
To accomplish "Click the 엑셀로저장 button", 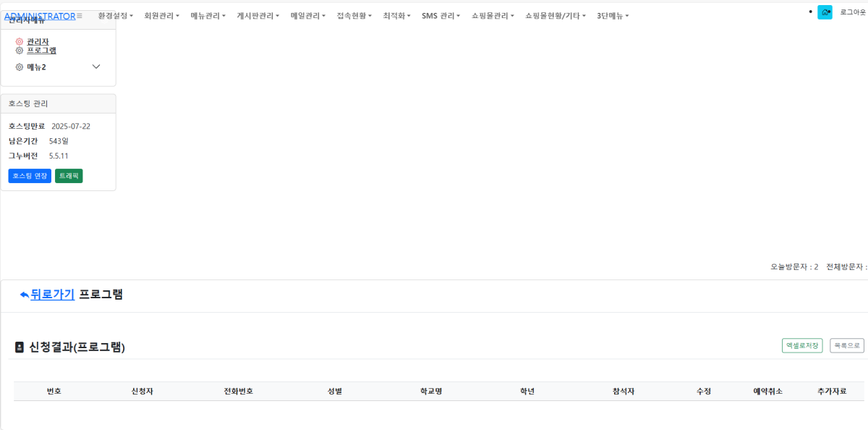I will coord(802,345).
